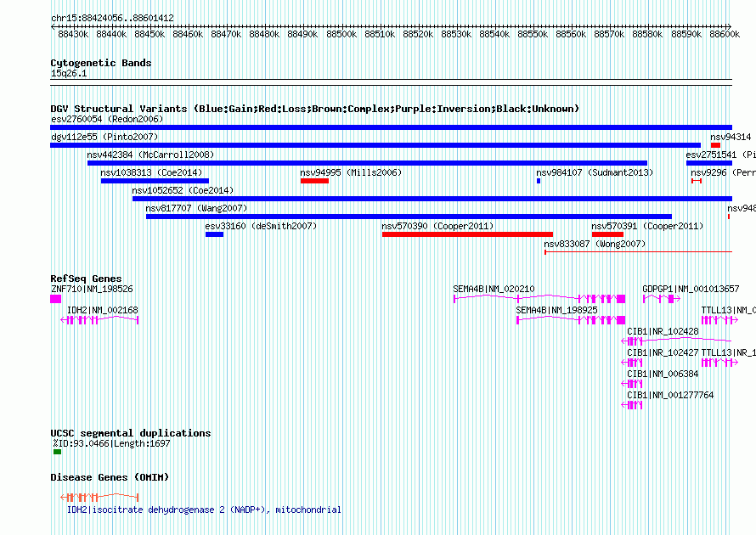756x535 pixels.
Task: Click the 88540k ruler tick label
Action: (494, 34)
